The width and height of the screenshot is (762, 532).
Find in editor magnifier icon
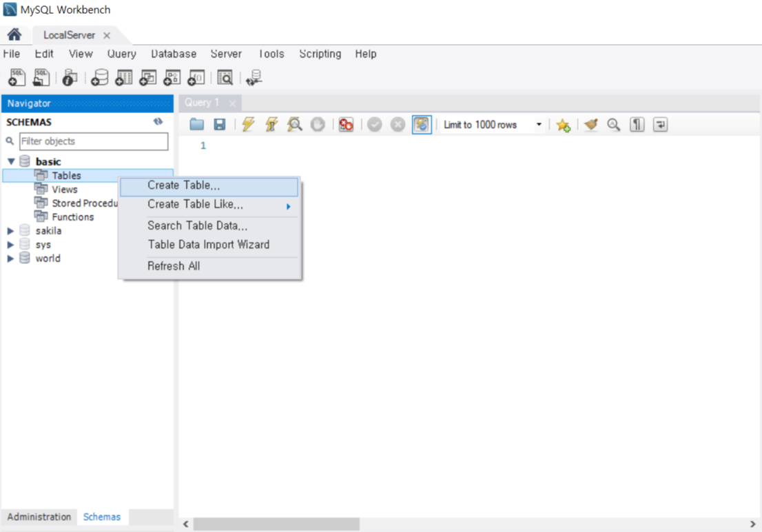click(x=614, y=125)
